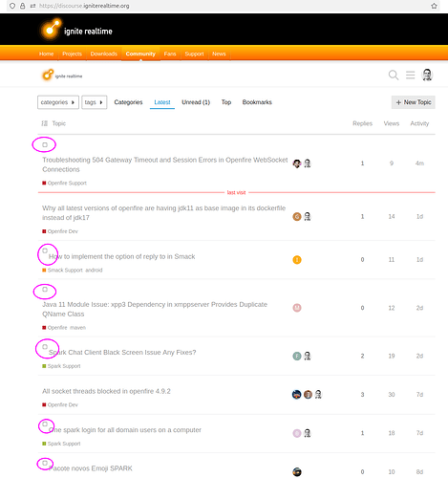Click middle avatar on All socket threads blocked topic
448x478 pixels.
pos(308,395)
